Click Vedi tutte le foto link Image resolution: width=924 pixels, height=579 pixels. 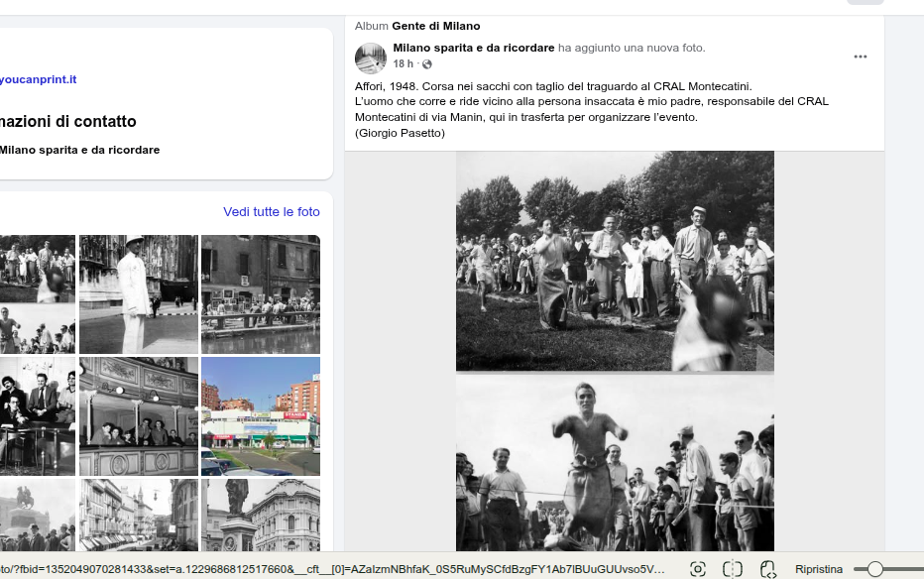[x=271, y=211]
